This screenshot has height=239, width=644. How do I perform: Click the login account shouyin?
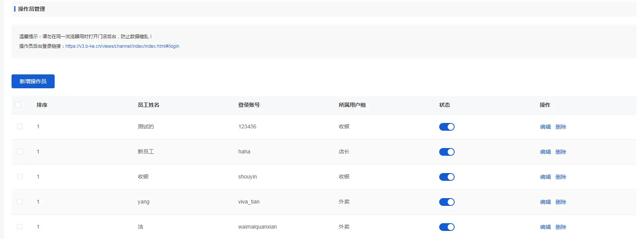click(x=248, y=177)
